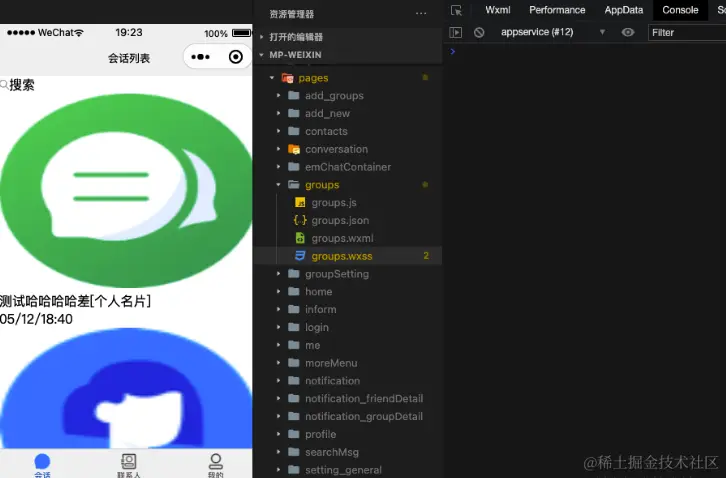Click the JS icon beside groups.js

[300, 203]
